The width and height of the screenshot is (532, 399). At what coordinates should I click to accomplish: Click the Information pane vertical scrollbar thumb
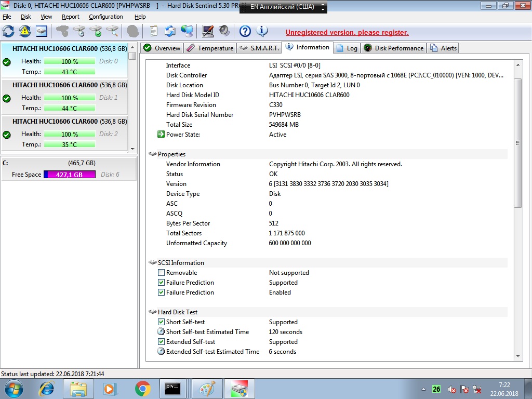pyautogui.click(x=518, y=143)
